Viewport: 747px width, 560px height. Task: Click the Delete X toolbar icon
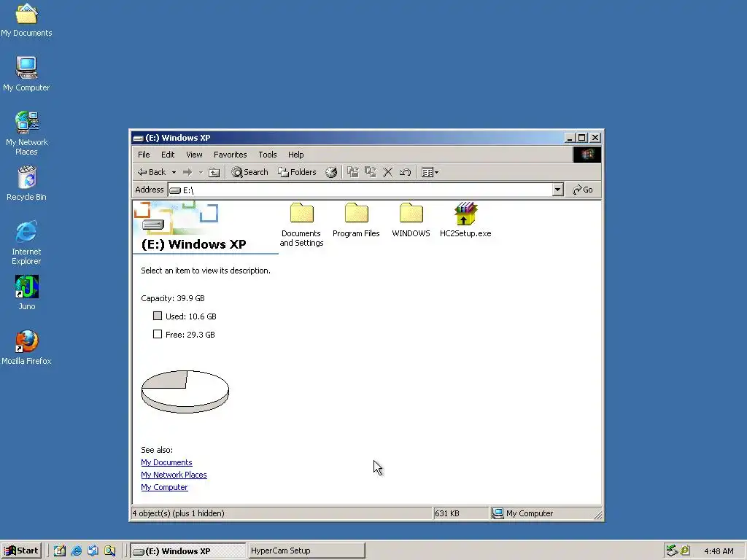coord(388,172)
